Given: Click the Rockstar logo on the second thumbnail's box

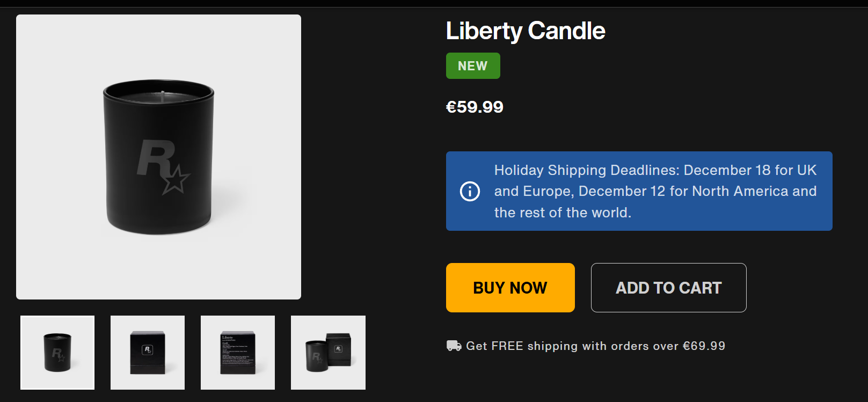Looking at the screenshot, I should [148, 350].
